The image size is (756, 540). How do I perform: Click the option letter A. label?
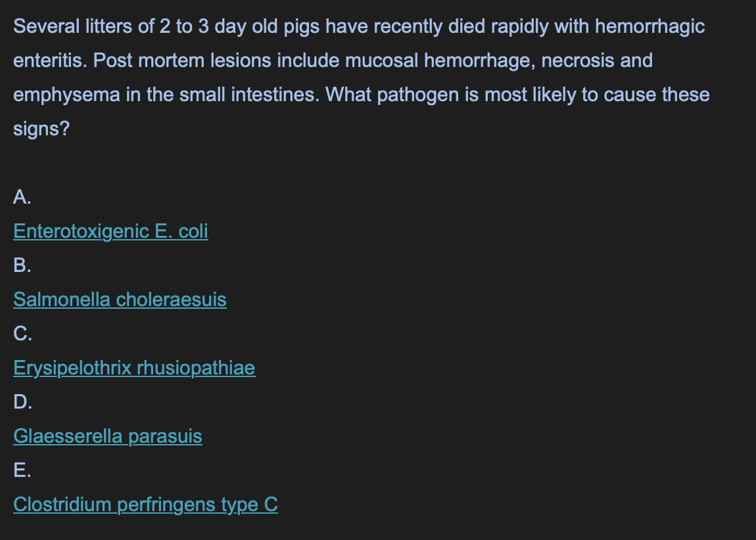tap(22, 197)
